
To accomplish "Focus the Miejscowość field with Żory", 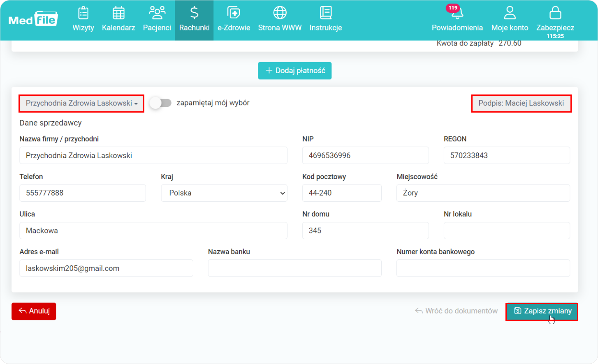I will pyautogui.click(x=483, y=193).
